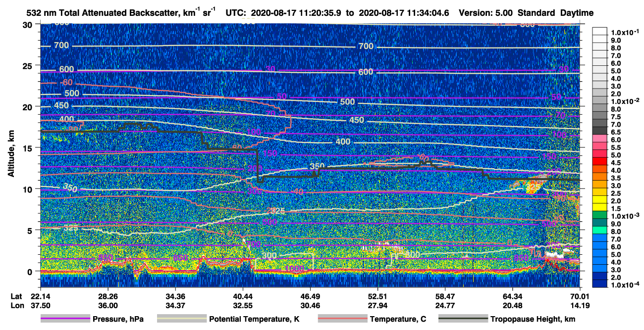644x330 pixels.
Task: Click the longitude value '36.00'
Action: [107, 306]
